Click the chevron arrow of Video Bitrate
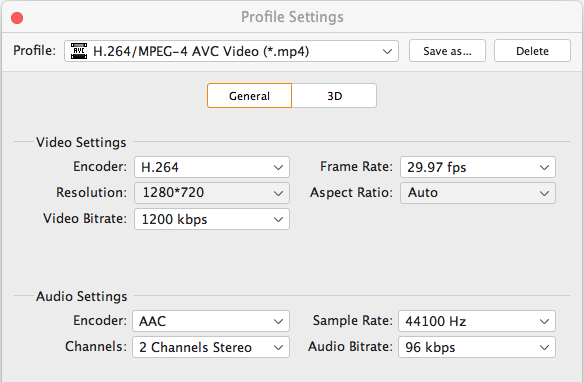584x382 pixels. pos(278,219)
